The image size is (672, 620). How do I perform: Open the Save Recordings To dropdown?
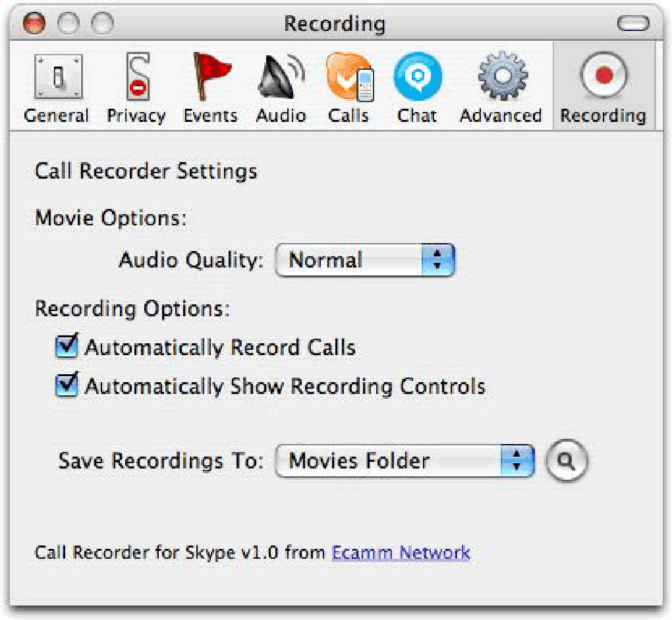pos(405,461)
